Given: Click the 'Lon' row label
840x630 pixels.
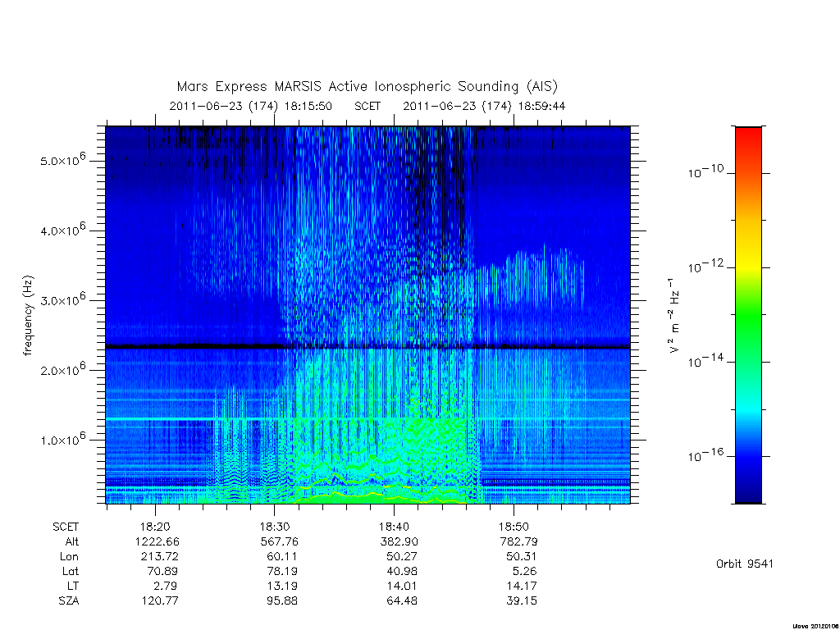Looking at the screenshot, I should tap(69, 557).
